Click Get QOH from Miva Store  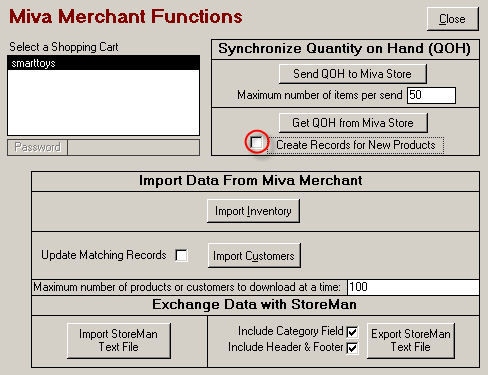pos(353,123)
